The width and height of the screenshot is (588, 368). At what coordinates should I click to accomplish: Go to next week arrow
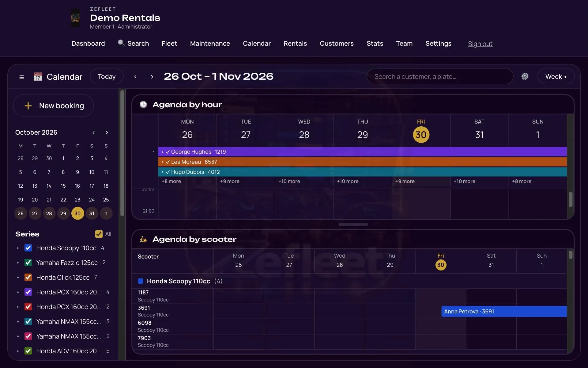(x=152, y=77)
